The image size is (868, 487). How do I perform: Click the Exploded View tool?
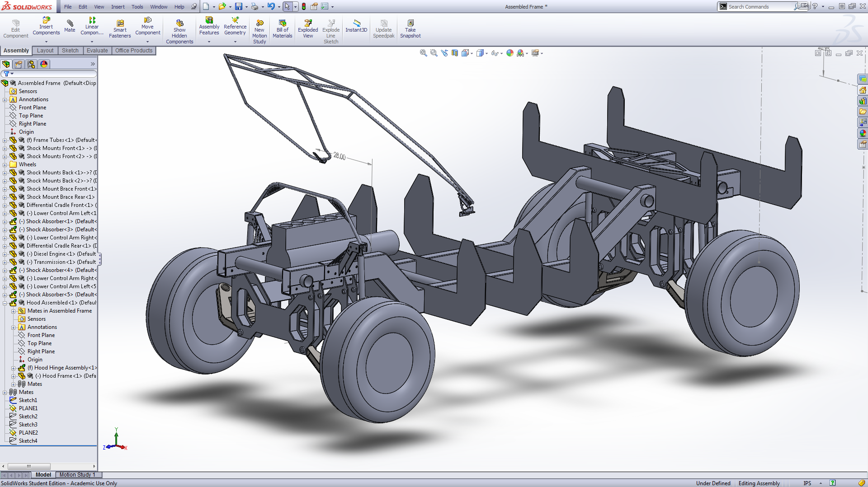click(x=308, y=29)
